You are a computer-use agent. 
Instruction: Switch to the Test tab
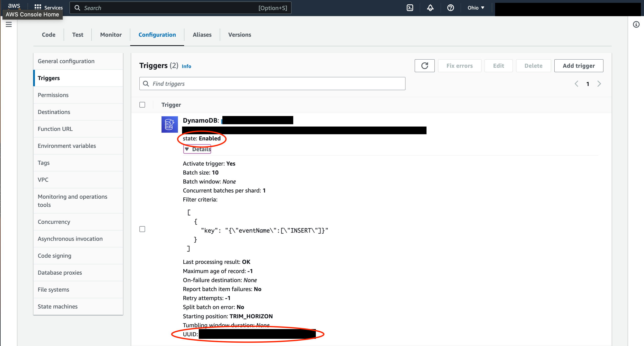coord(78,35)
